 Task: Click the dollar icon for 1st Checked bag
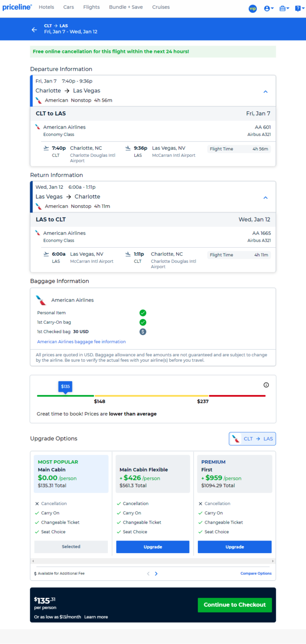coord(143,332)
